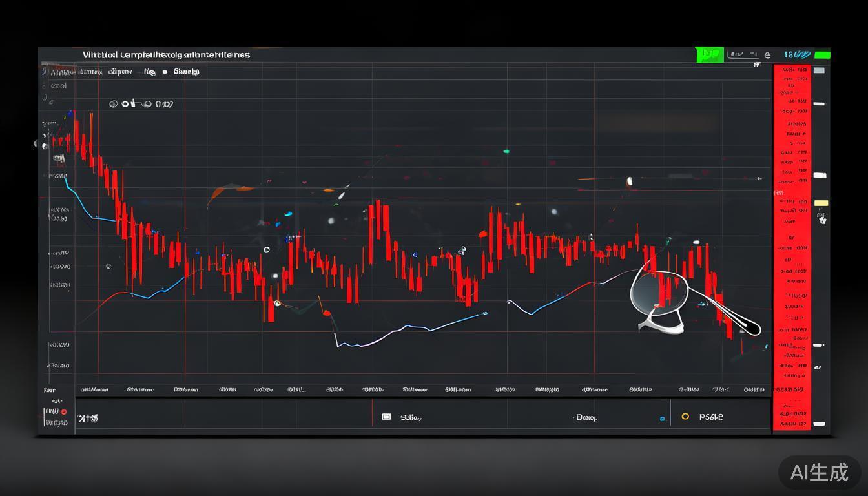Image resolution: width=868 pixels, height=496 pixels.
Task: Click the small hand icon below yellow marker
Action: click(x=822, y=220)
